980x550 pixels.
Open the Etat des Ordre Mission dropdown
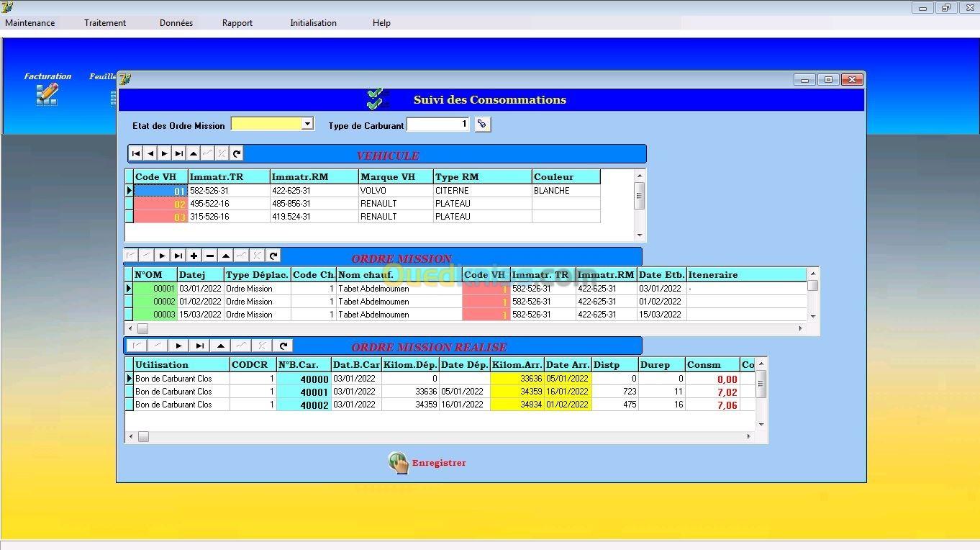(308, 124)
